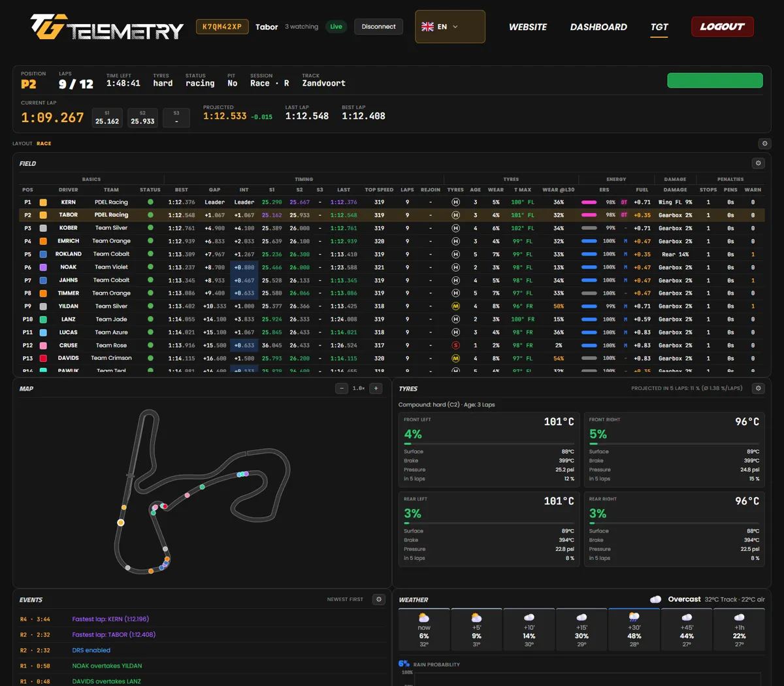Image resolution: width=784 pixels, height=686 pixels.
Task: Click the K7QM42XP session code badge
Action: 222,27
